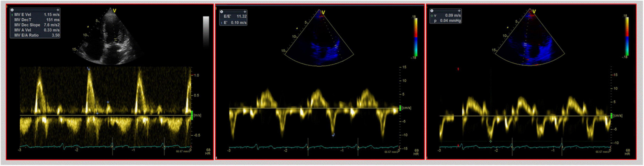Click the green baseline marker on middle spectral display

point(400,108)
